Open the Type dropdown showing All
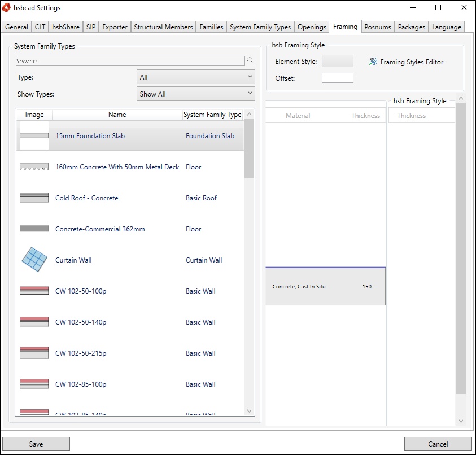This screenshot has width=476, height=455. 195,77
